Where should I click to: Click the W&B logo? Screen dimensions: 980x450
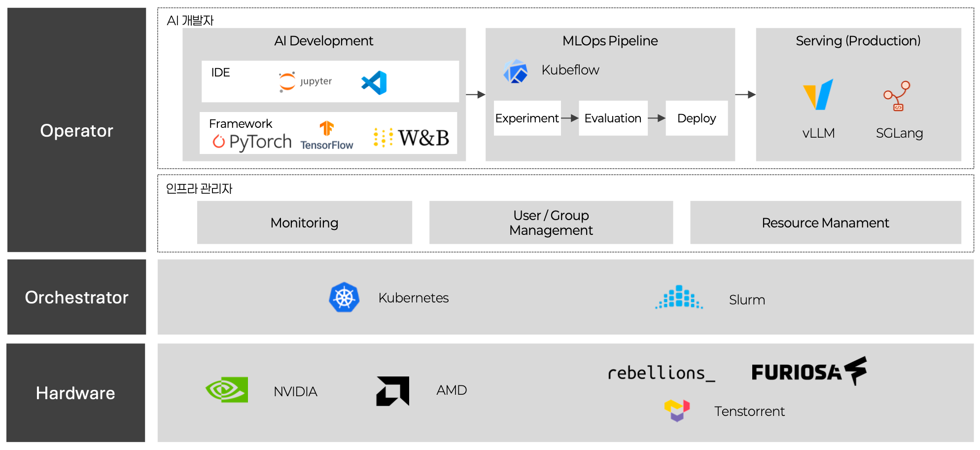(x=412, y=138)
